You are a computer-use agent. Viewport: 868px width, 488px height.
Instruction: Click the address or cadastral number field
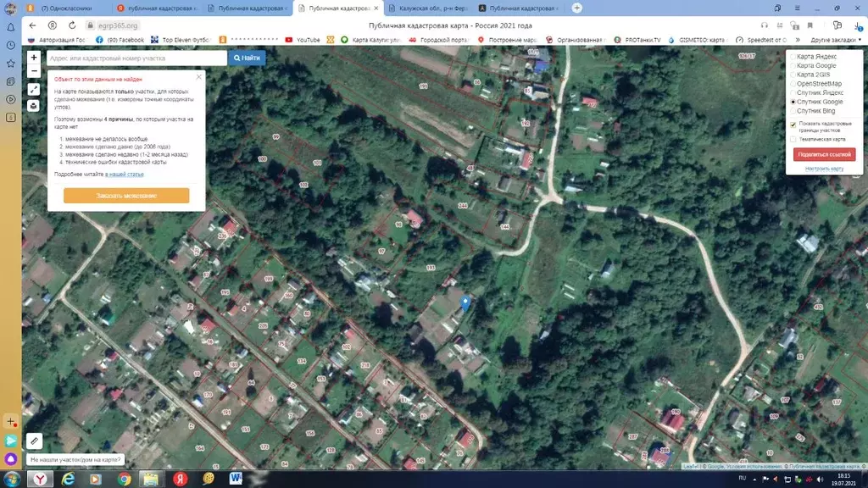pos(136,58)
